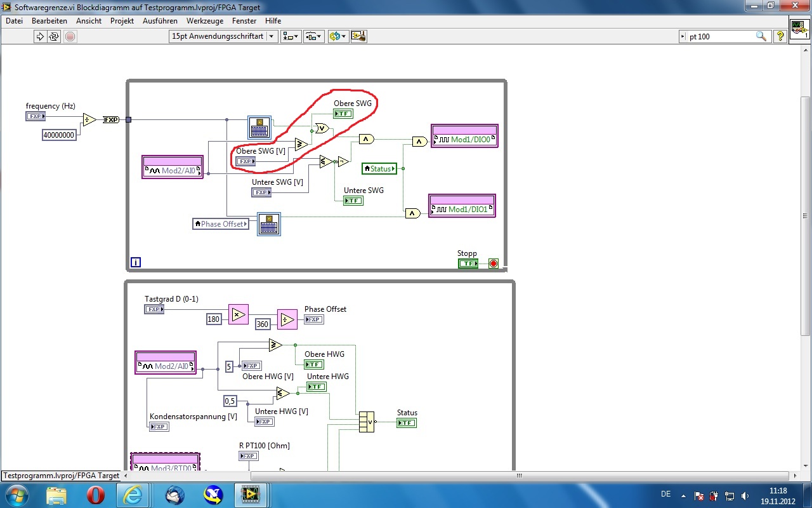Click the compound OR node feeding Status

click(x=367, y=422)
